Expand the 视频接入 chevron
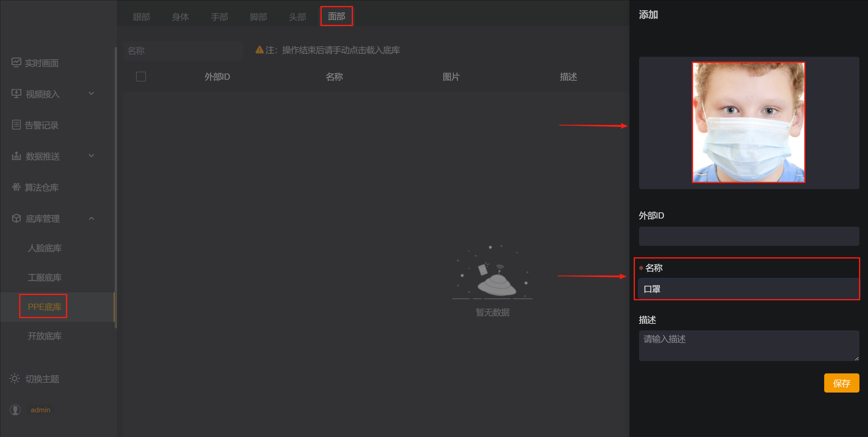868x437 pixels. click(91, 93)
